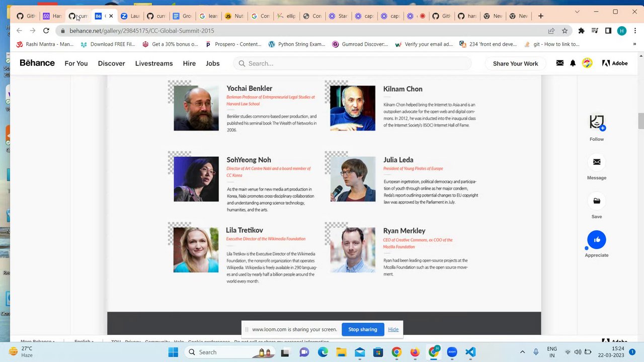Click the Stop sharing button
The height and width of the screenshot is (362, 644).
363,329
